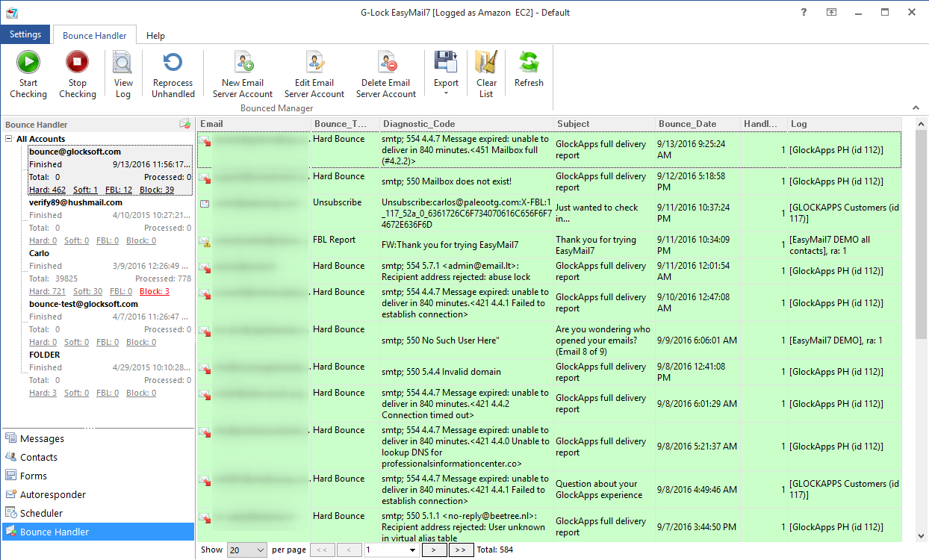
Task: Select Bounce Handler in navigation
Action: point(97,532)
